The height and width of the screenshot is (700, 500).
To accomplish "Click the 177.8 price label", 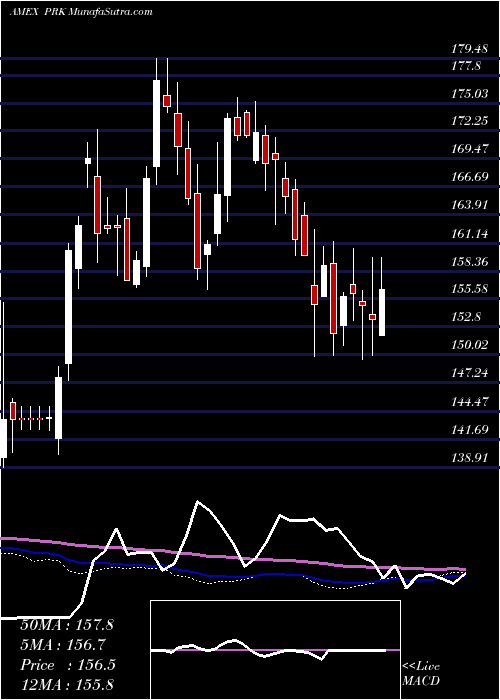I will pos(466,66).
